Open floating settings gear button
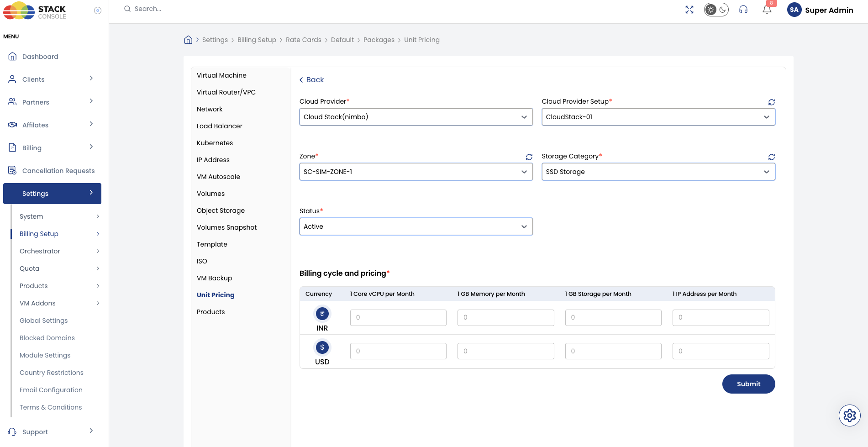Screen dimensions: 868x447 [x=850, y=415]
